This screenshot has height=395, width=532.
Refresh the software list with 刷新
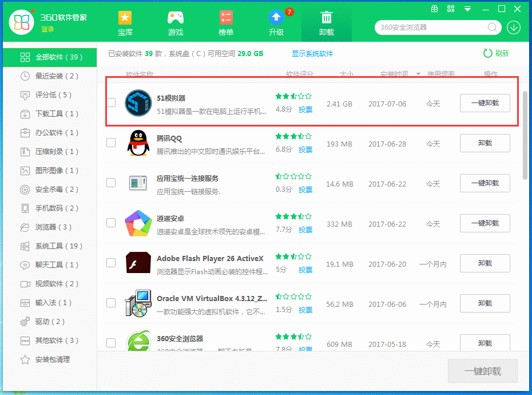(x=495, y=53)
